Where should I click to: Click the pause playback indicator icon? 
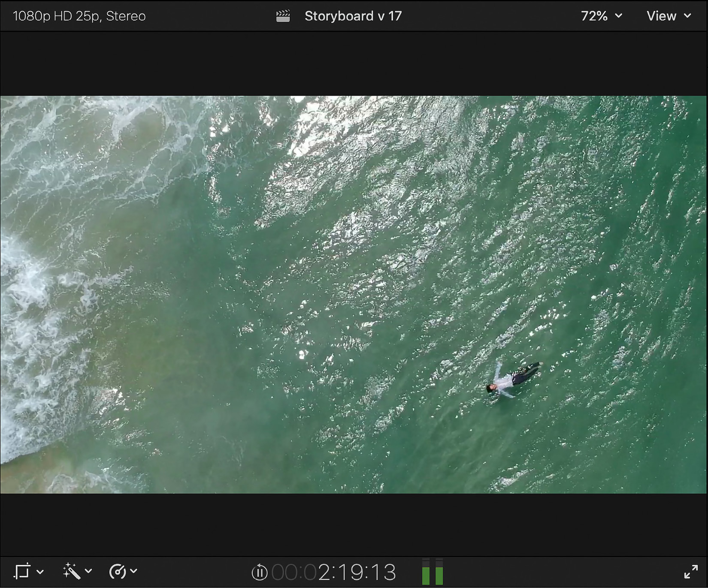[259, 573]
